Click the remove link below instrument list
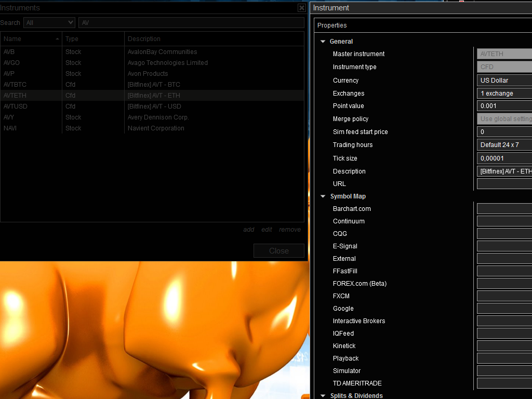The width and height of the screenshot is (532, 399). coord(290,230)
